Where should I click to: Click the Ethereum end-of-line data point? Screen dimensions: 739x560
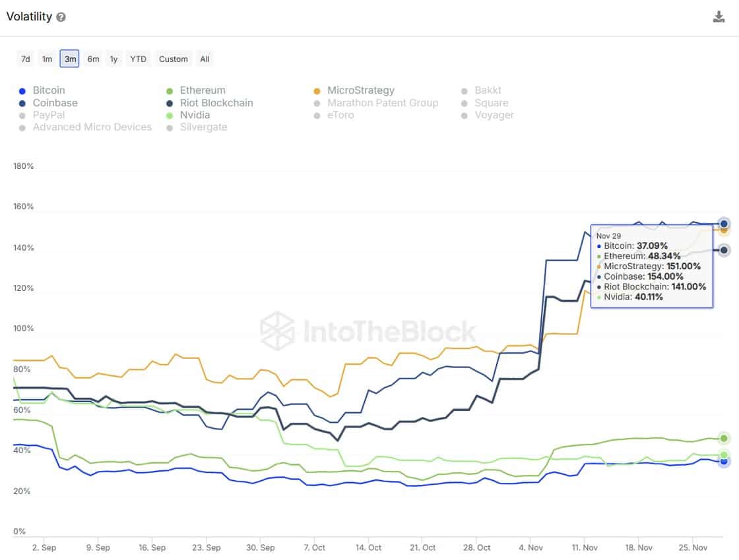click(724, 438)
